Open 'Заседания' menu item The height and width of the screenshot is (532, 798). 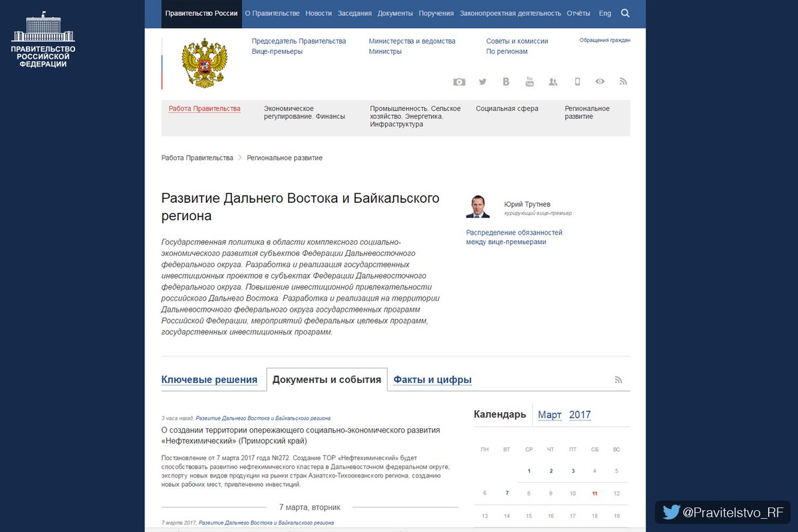[x=355, y=13]
